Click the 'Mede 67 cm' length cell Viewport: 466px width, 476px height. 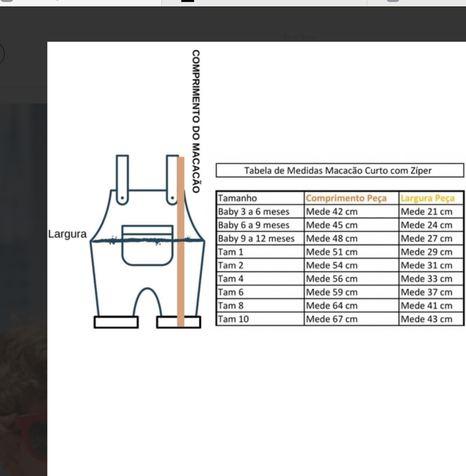pyautogui.click(x=351, y=319)
